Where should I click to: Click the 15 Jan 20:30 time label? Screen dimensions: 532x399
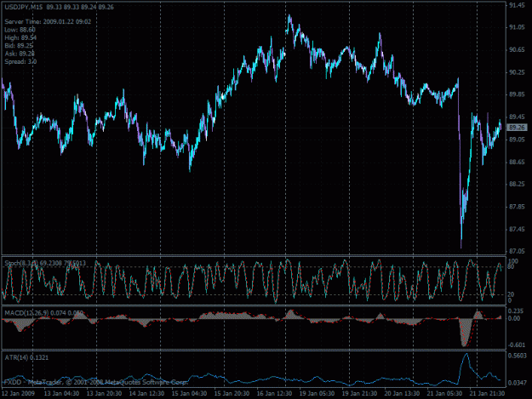[x=232, y=394]
